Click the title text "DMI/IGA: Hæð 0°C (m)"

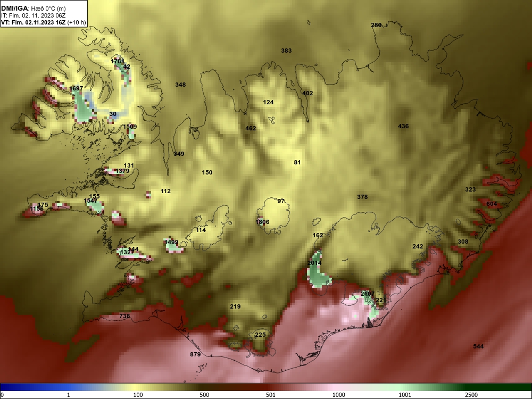coord(33,9)
